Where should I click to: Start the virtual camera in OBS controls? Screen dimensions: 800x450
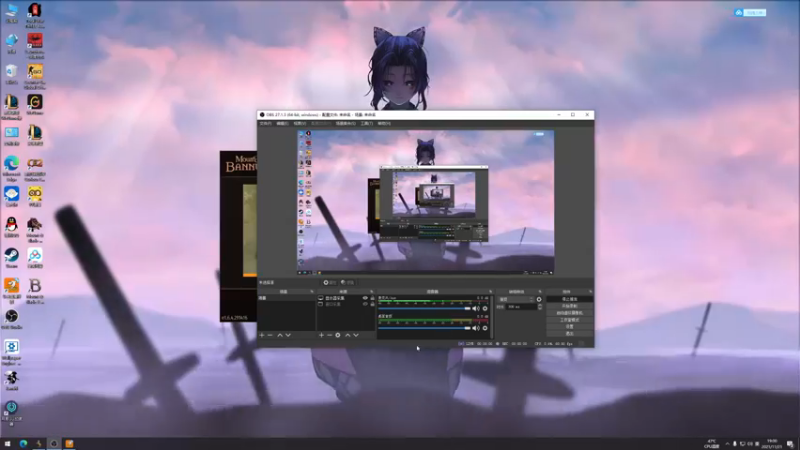(569, 313)
